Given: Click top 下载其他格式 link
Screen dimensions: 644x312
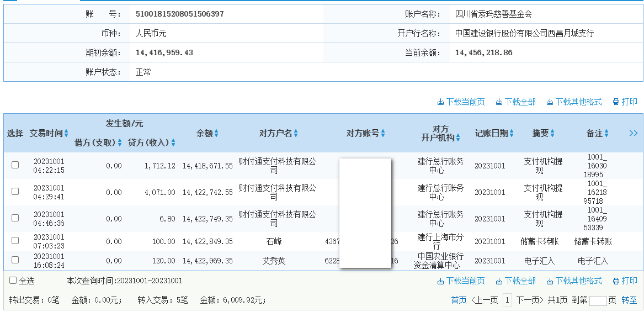Looking at the screenshot, I should click(574, 102).
